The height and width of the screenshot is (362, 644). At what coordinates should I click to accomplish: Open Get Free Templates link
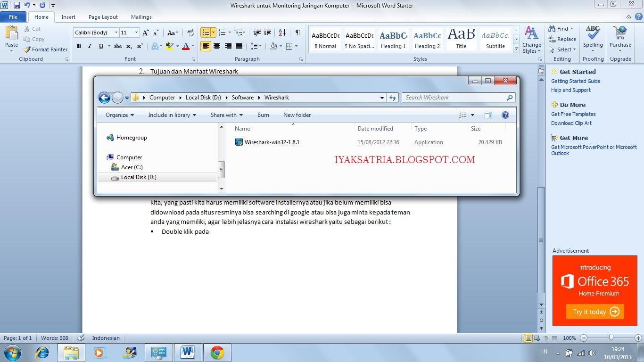(573, 114)
